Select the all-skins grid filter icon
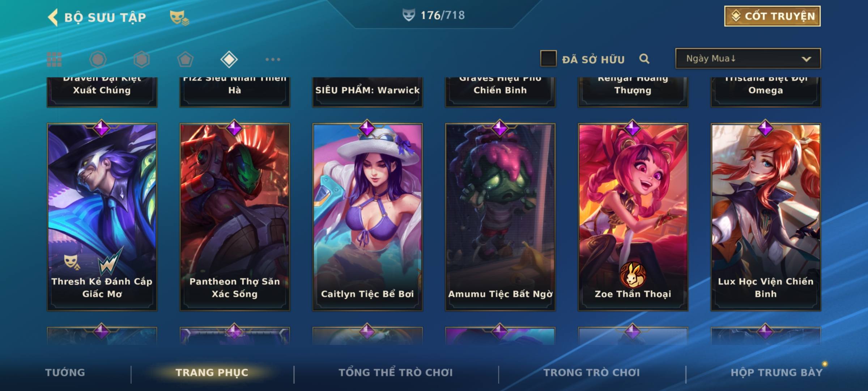 point(54,59)
